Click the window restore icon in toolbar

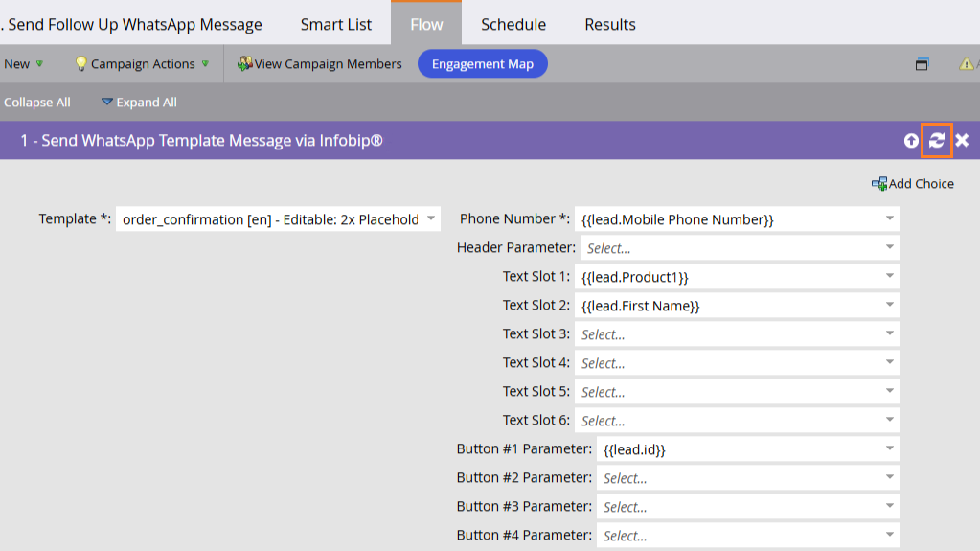(x=922, y=64)
